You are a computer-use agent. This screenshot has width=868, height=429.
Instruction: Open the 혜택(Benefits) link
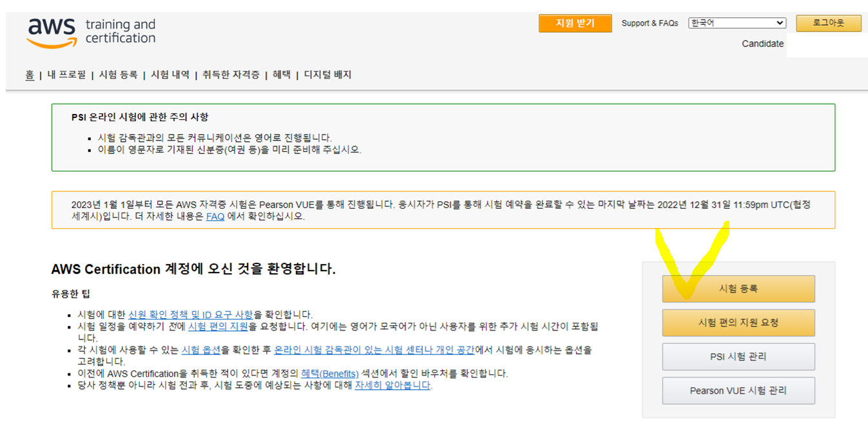[x=330, y=374]
